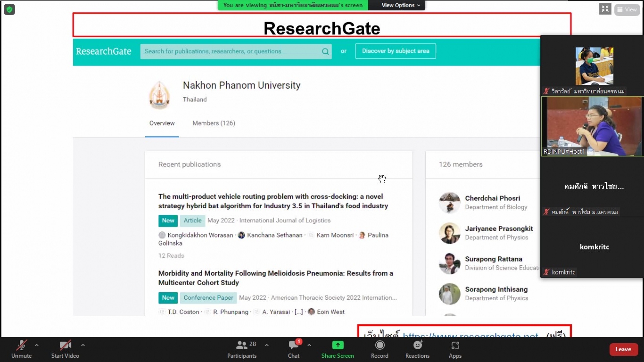Select the komkritc participant tile

click(592, 248)
